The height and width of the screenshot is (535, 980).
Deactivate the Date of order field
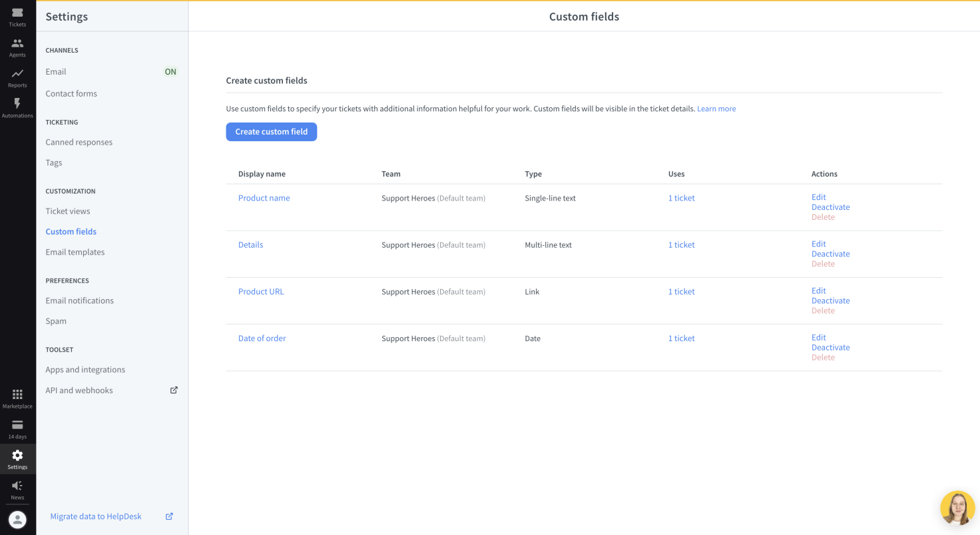(831, 347)
